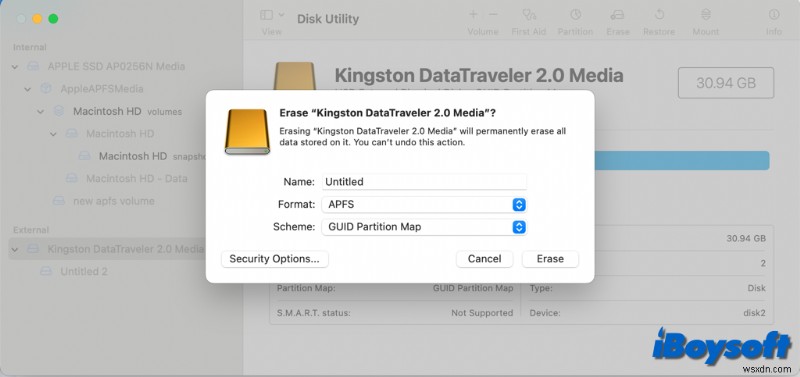Collapse the Kingston DataTraveler 2.0 Media row

click(x=15, y=249)
